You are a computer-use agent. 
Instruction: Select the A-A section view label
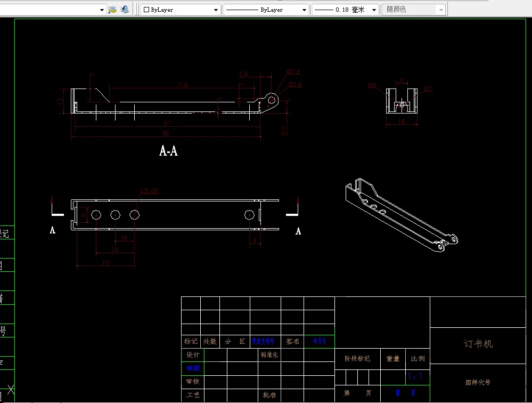[x=169, y=150]
